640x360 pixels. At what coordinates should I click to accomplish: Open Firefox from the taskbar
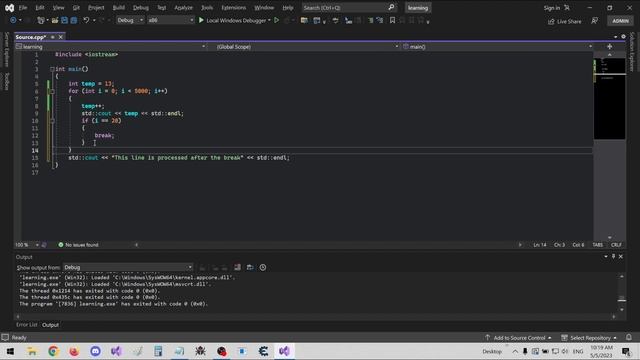coord(74,351)
